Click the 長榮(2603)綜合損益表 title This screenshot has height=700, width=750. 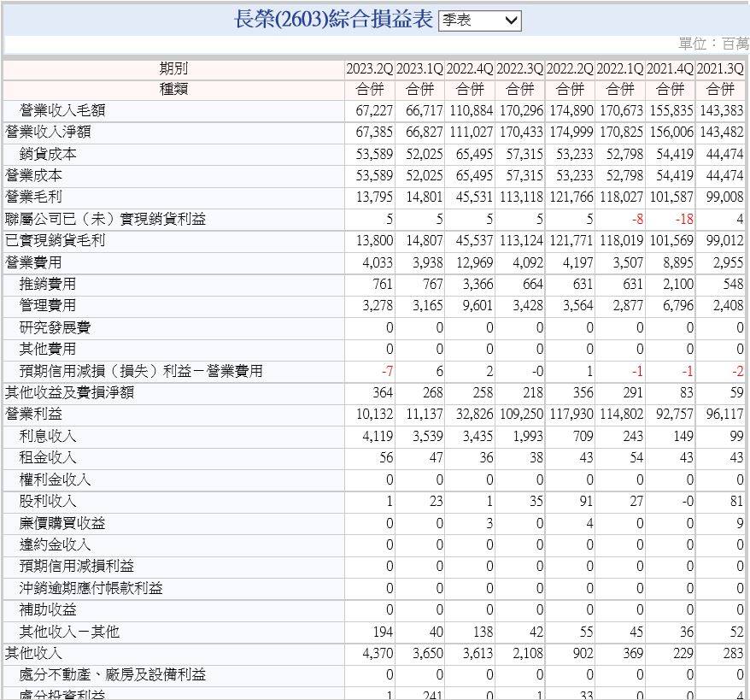pos(333,21)
